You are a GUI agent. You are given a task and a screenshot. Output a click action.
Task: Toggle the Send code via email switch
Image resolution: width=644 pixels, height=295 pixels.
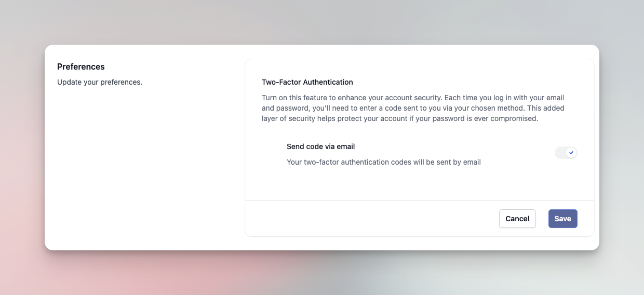pos(566,153)
